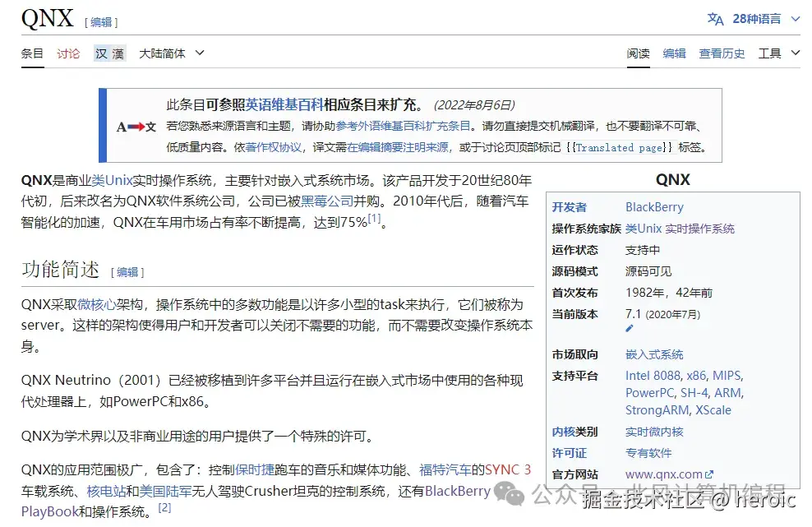Switch to the 编辑 view
This screenshot has width=812, height=527.
pos(674,53)
